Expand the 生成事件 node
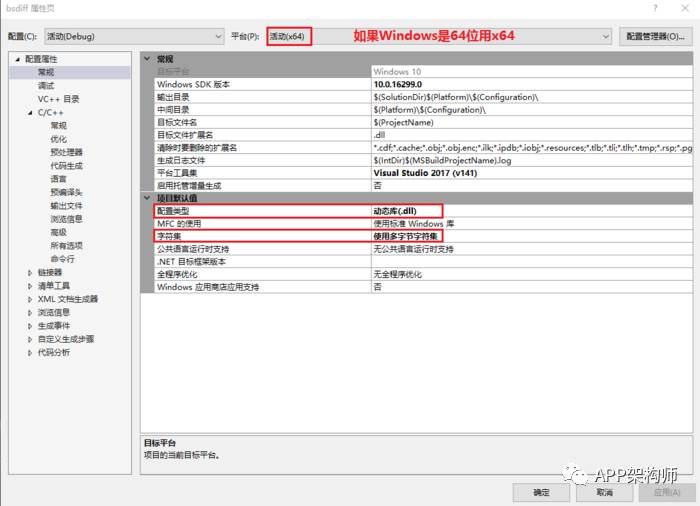The image size is (700, 506). 30,326
